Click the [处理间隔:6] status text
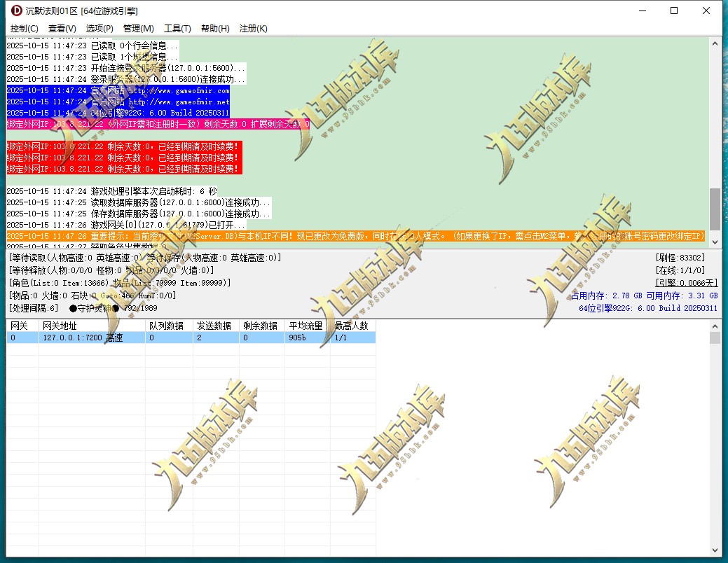728x563 pixels. click(34, 307)
